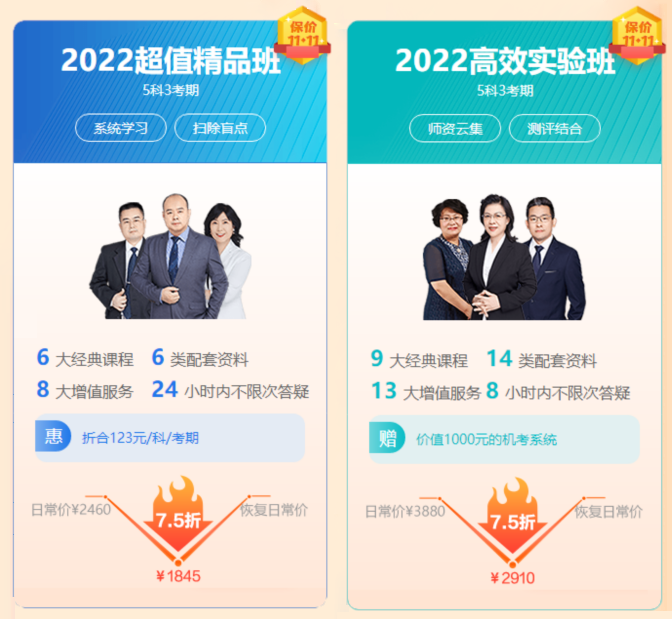Image resolution: width=672 pixels, height=619 pixels.
Task: Click the teacher group photo in 超值精品班
Action: tap(170, 256)
